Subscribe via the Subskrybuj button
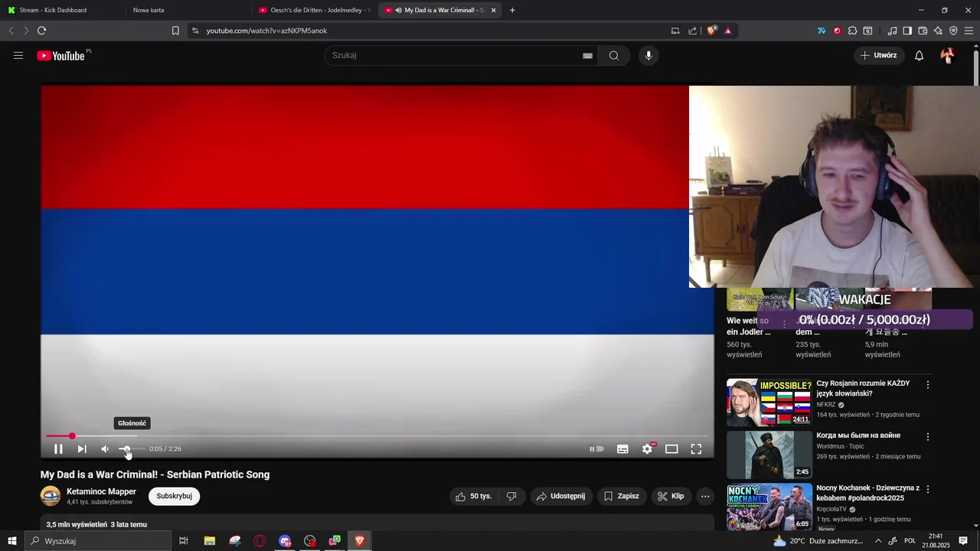Viewport: 980px width, 551px height. pos(174,496)
